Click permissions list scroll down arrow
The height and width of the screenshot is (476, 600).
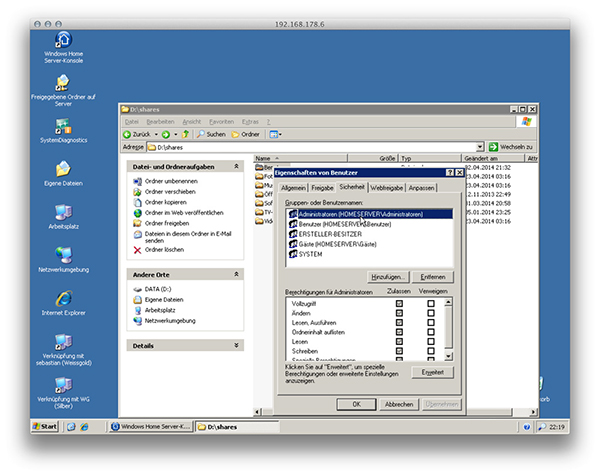tap(448, 356)
